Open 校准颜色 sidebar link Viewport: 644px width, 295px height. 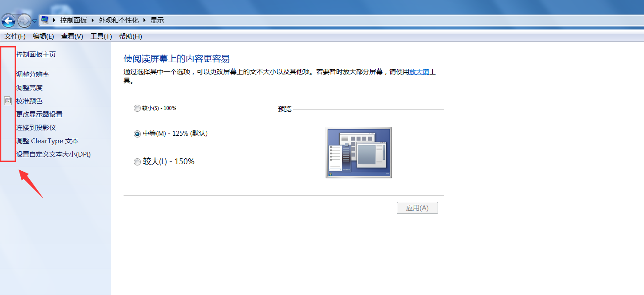[x=29, y=101]
